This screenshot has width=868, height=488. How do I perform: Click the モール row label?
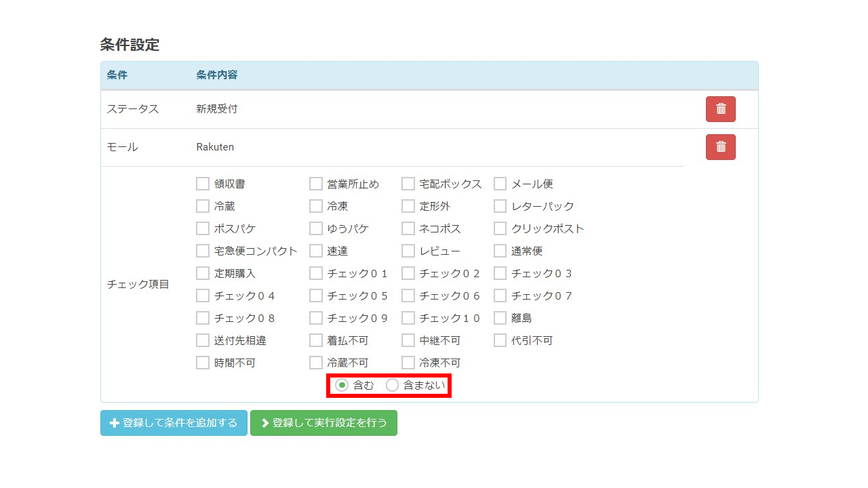pyautogui.click(x=122, y=147)
